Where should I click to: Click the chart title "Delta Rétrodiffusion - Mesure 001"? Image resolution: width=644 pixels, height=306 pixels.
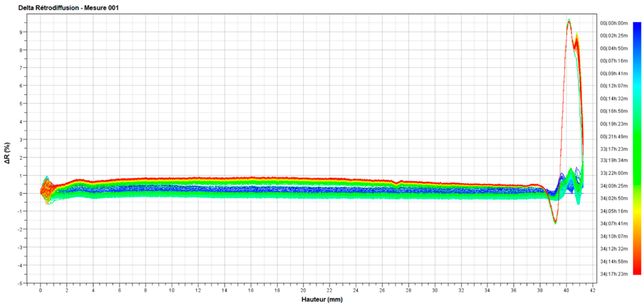(68, 8)
